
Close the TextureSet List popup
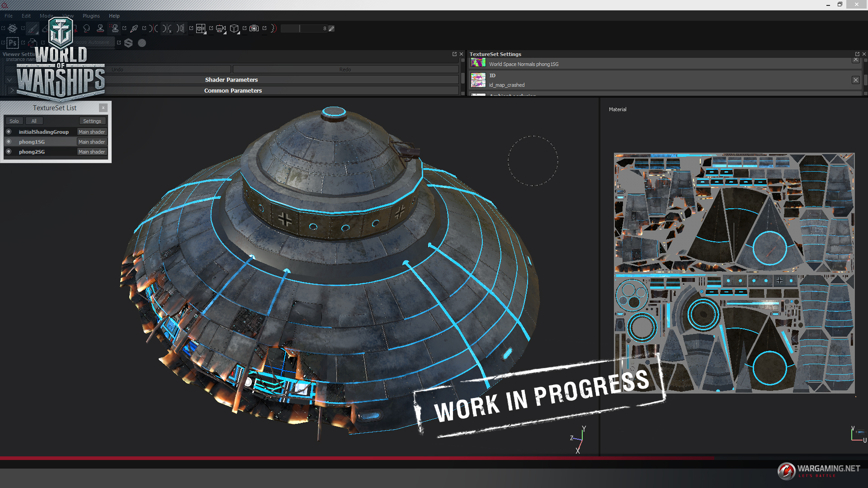(103, 108)
